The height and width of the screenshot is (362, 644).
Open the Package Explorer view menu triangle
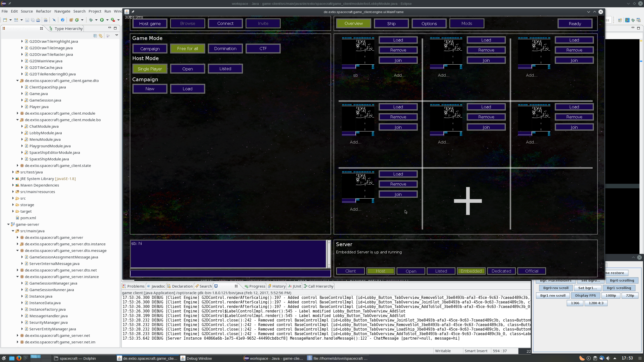[x=117, y=35]
